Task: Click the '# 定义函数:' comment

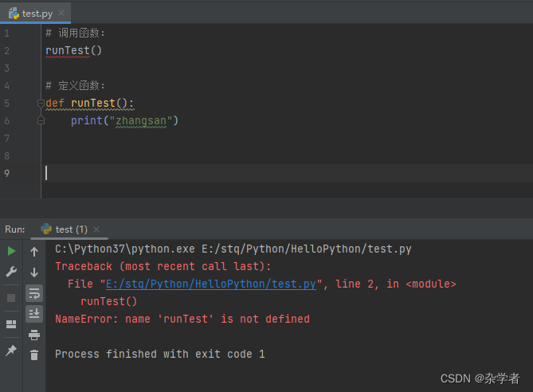Action: click(x=76, y=85)
